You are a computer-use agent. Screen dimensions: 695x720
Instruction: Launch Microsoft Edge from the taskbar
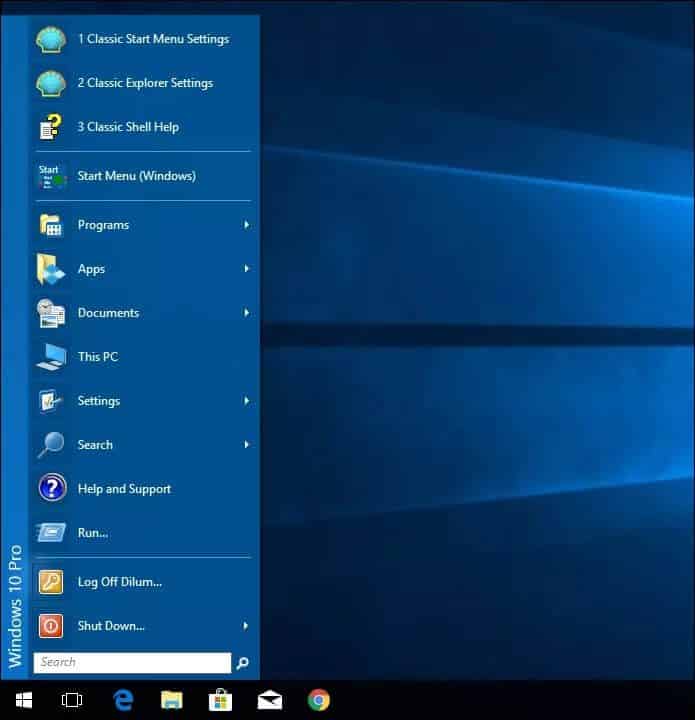123,700
